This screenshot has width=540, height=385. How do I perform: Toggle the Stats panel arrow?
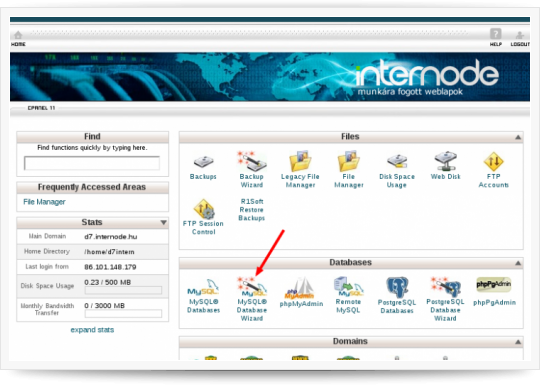(x=164, y=222)
